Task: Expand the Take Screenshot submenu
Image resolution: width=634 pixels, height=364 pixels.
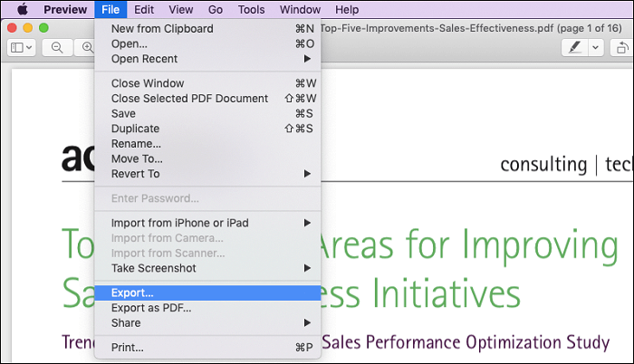Action: pyautogui.click(x=207, y=268)
